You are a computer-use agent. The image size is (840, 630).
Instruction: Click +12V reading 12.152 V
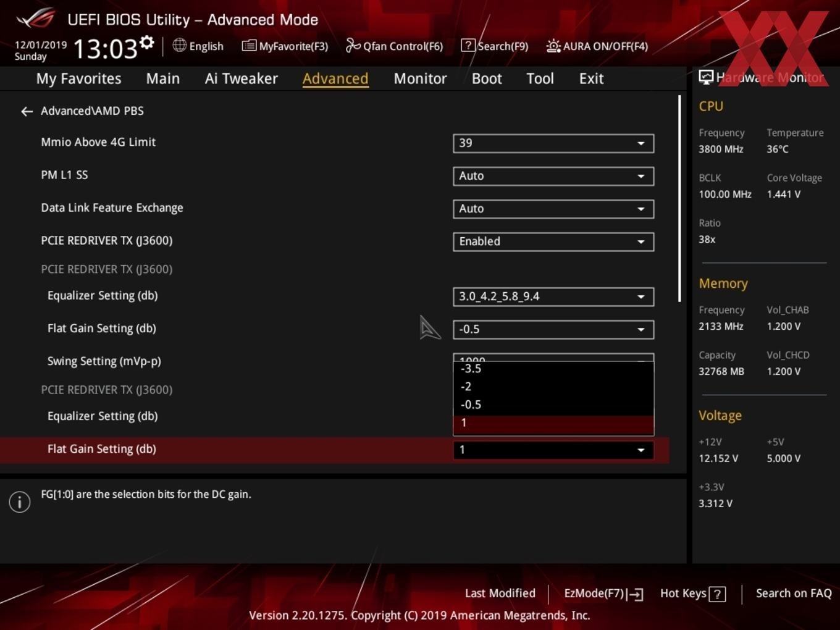(718, 459)
